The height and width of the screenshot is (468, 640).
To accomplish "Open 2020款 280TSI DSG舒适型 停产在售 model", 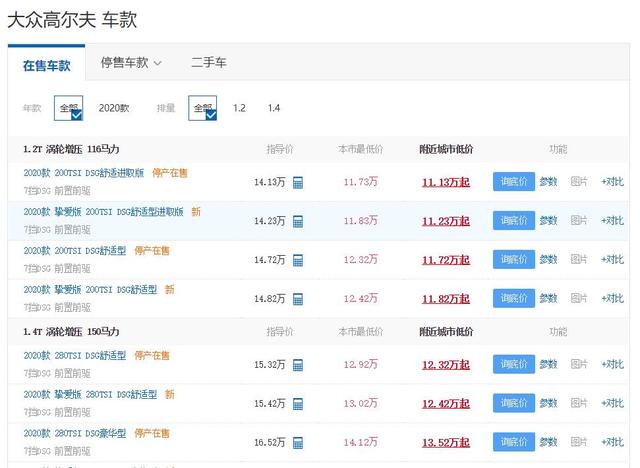I will (x=75, y=355).
